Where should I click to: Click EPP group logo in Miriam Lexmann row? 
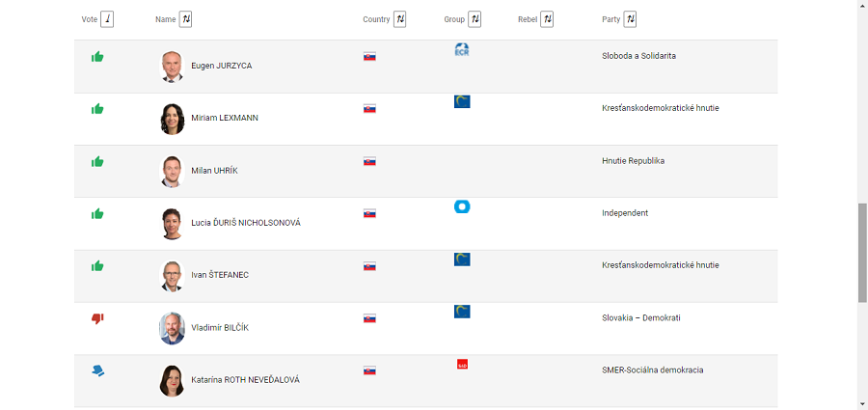pos(462,101)
